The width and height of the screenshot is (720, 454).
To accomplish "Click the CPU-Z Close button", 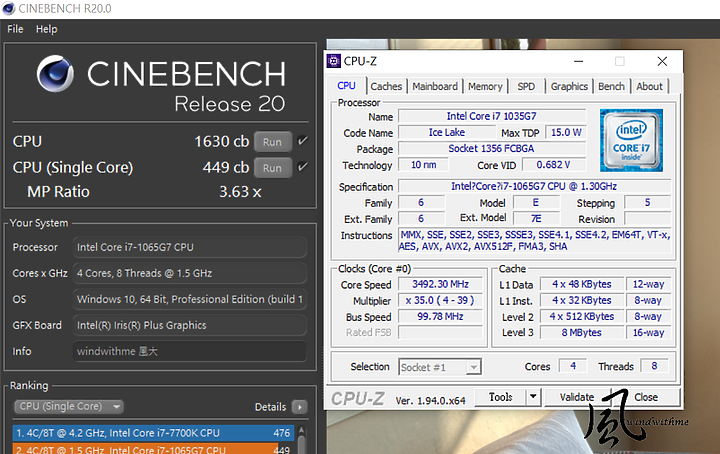I will (646, 397).
